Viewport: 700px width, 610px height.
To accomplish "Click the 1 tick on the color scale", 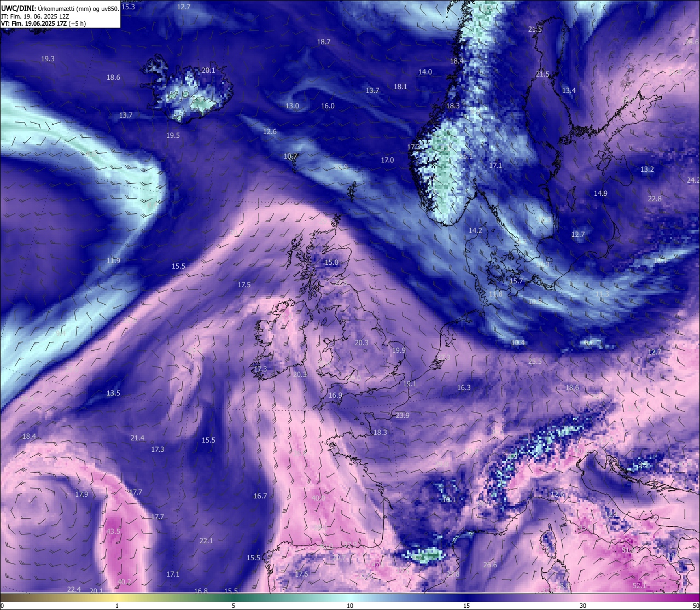I will click(117, 606).
